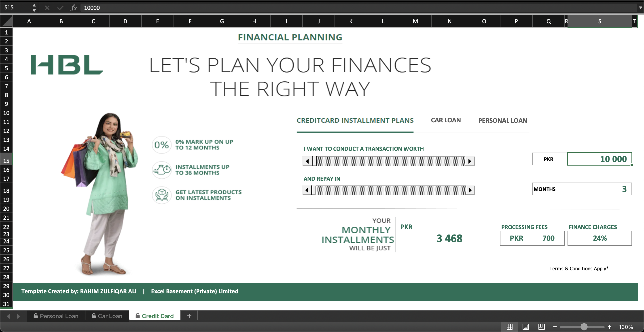Click the latest products box icon
This screenshot has height=332, width=644.
coord(161,195)
